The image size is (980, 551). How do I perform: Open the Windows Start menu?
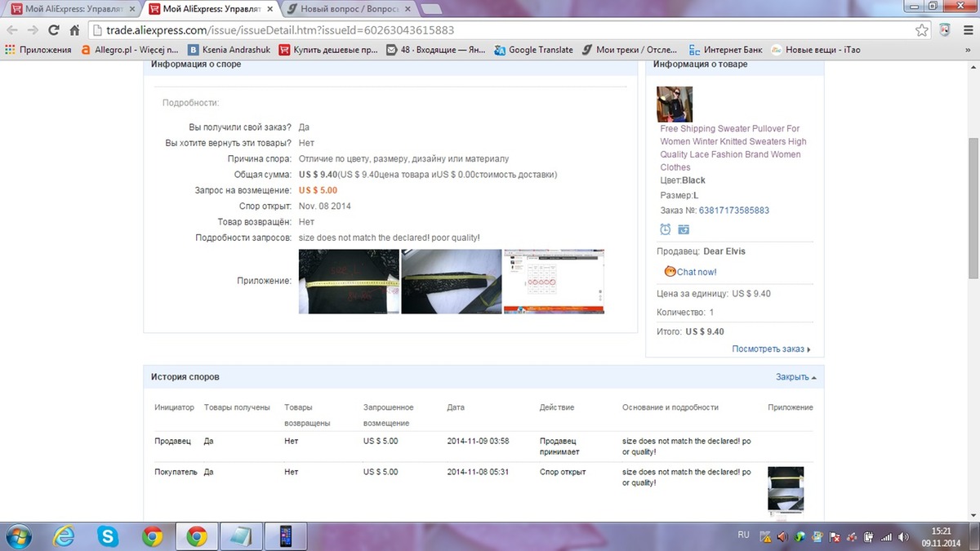18,536
